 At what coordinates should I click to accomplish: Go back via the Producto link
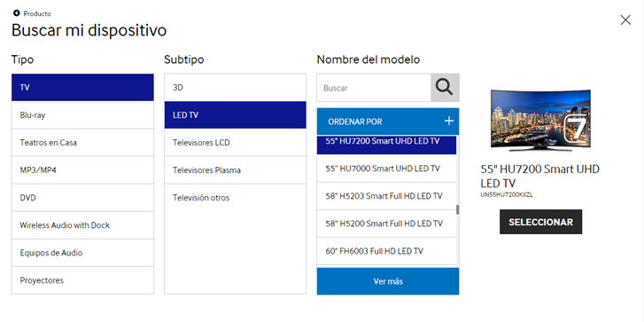(37, 13)
